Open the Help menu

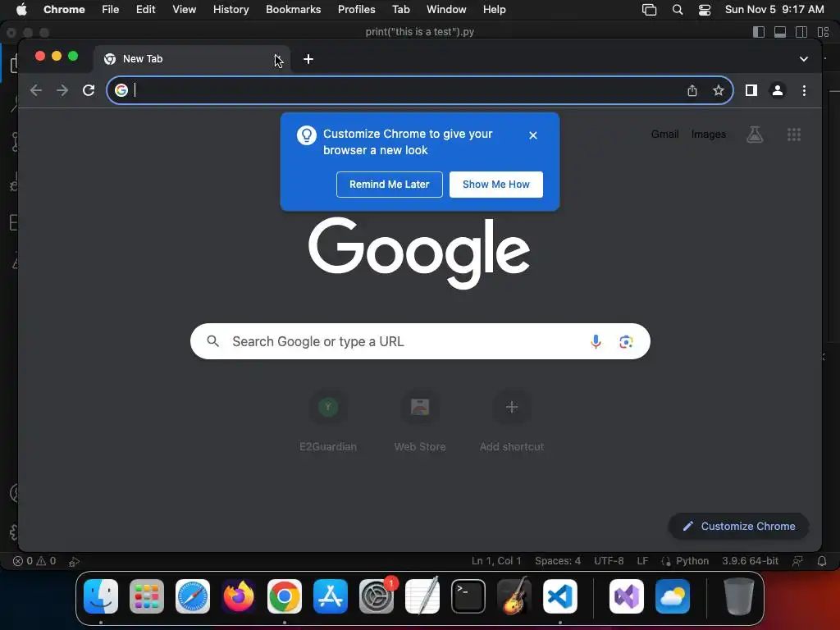[x=494, y=10]
